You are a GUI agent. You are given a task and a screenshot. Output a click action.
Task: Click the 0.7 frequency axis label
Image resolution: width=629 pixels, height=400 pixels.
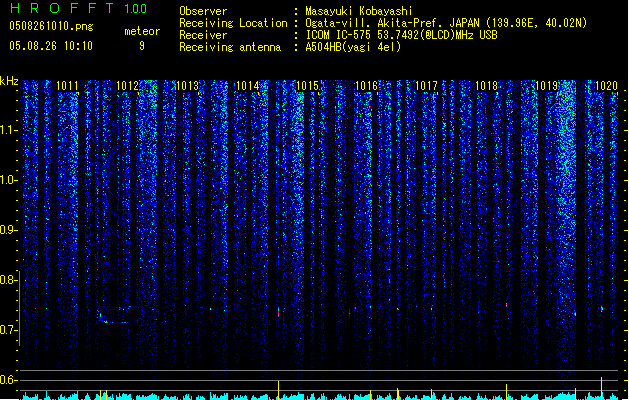pos(9,330)
